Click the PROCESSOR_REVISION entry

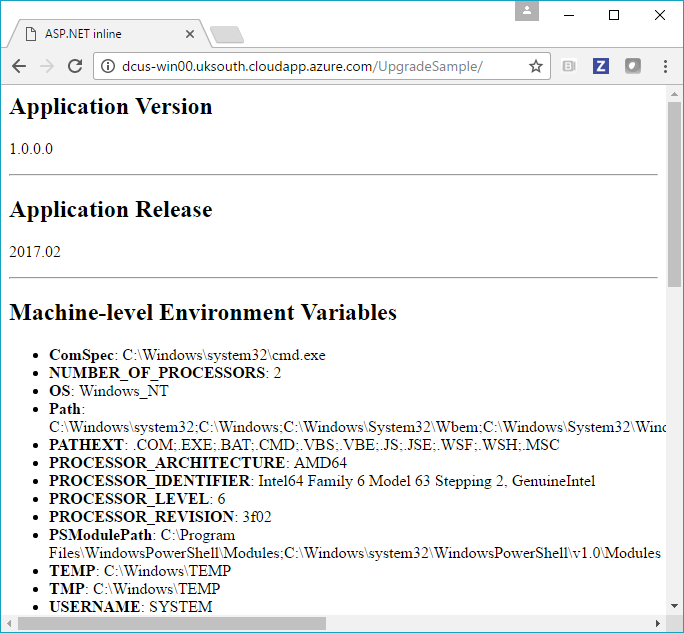click(x=160, y=517)
